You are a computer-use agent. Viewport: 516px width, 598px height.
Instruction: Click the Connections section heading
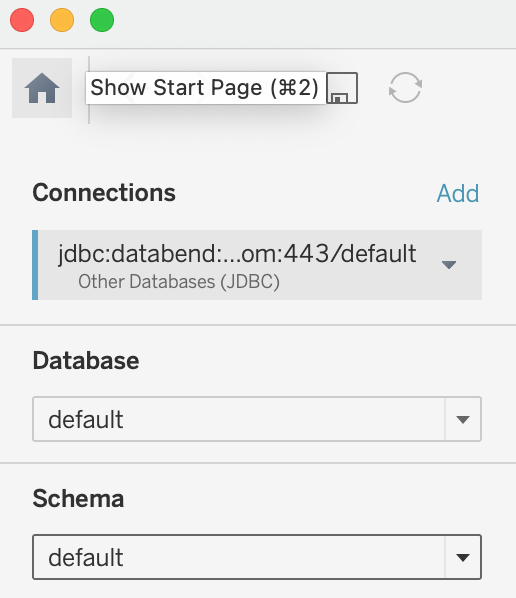tap(104, 193)
